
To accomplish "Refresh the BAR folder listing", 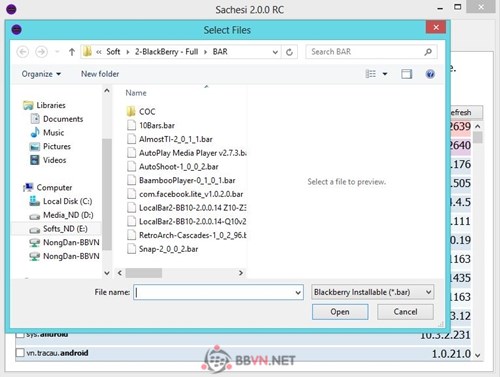I will pos(289,52).
